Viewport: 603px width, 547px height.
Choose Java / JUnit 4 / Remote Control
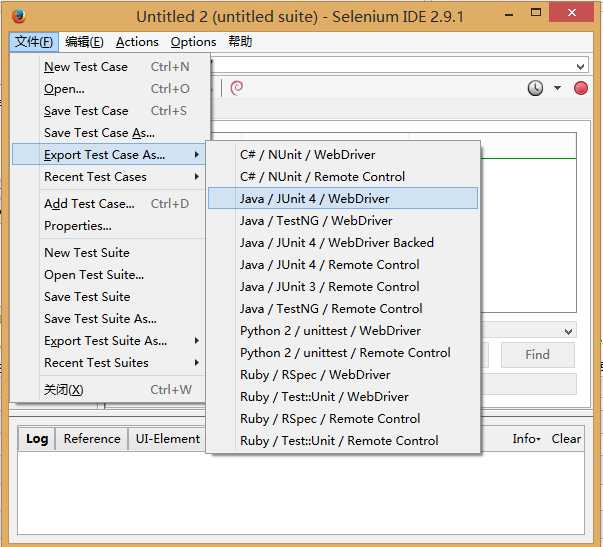343,265
